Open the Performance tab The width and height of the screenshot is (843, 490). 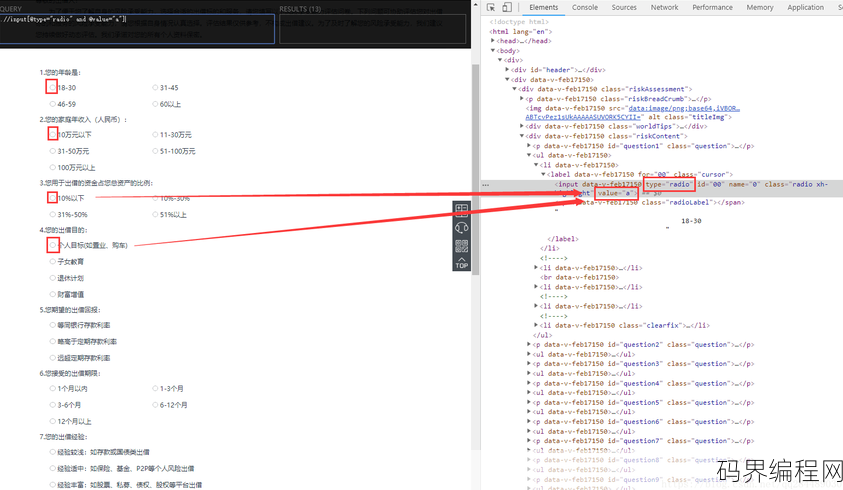click(x=712, y=8)
